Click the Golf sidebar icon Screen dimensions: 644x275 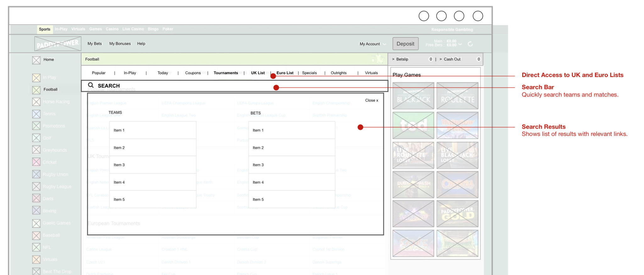(36, 138)
